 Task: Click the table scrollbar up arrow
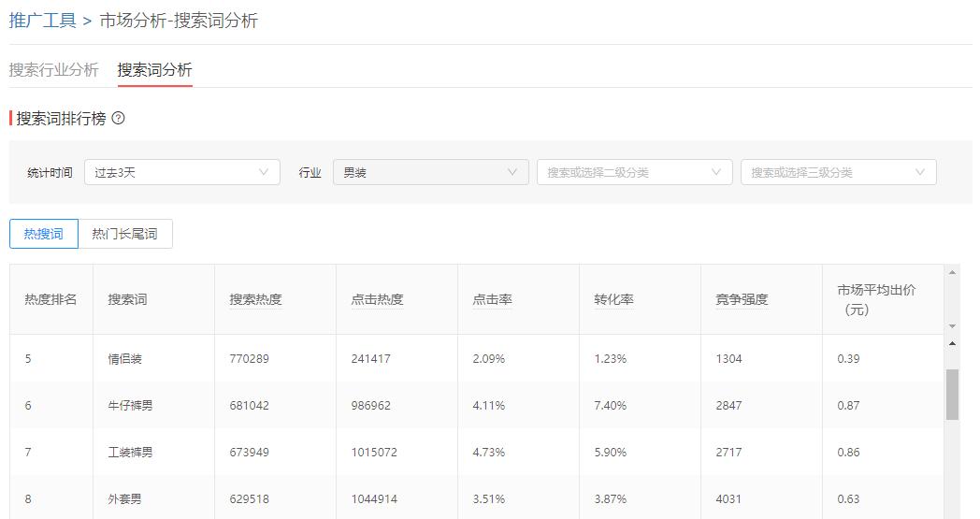[953, 343]
